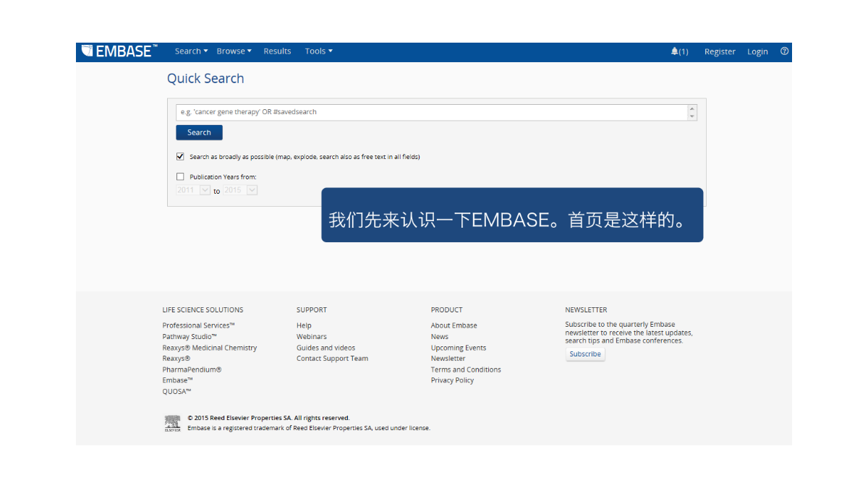Click the blue Search button

tap(199, 132)
